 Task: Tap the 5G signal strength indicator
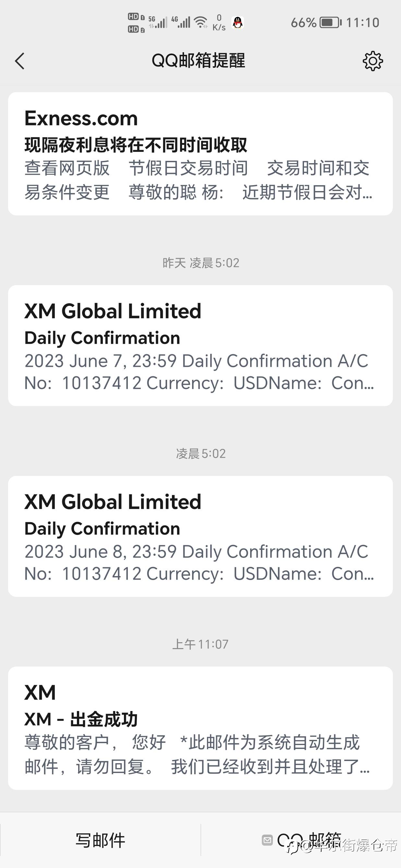tap(158, 22)
